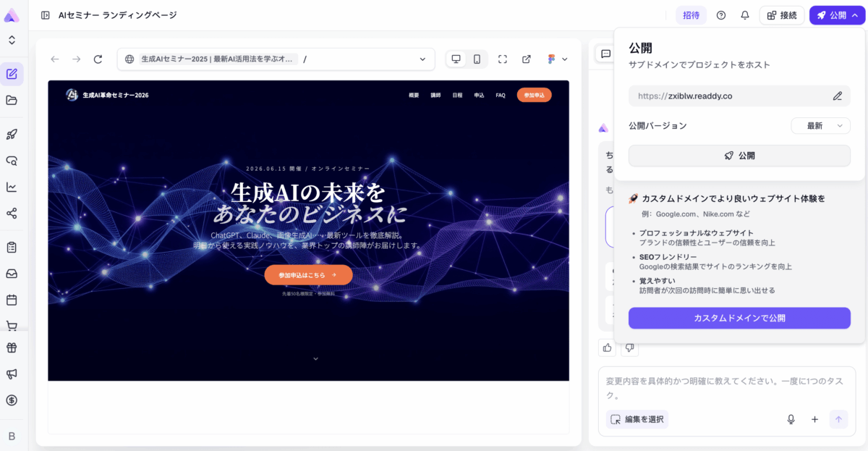Click the サブドメインでプロジェクトをホスト text
868x451 pixels.
[x=699, y=64]
